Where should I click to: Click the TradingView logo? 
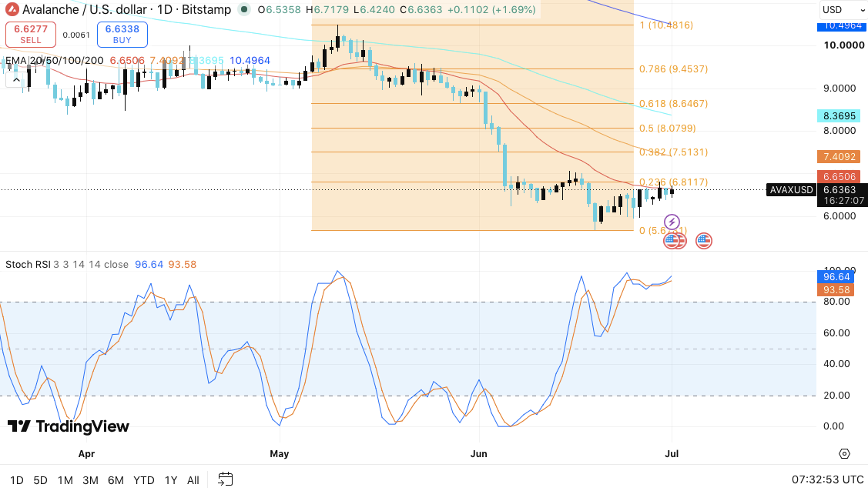point(68,426)
